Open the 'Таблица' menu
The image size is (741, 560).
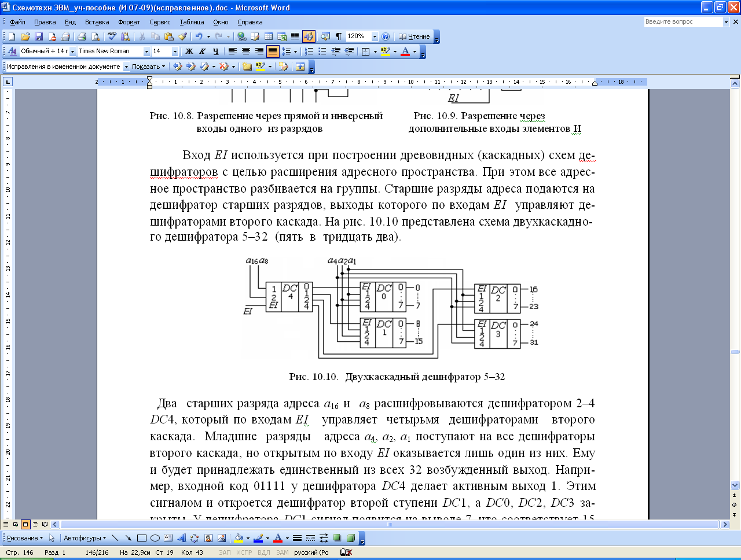click(x=192, y=22)
